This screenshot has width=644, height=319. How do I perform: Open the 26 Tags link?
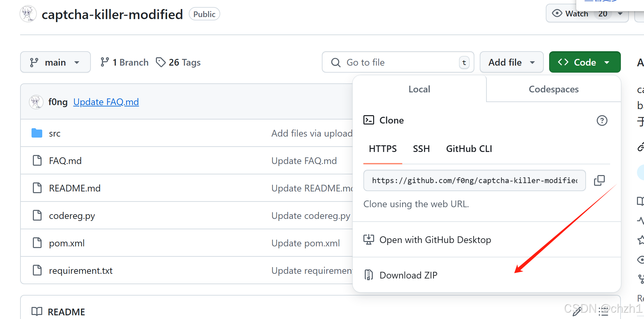click(178, 62)
